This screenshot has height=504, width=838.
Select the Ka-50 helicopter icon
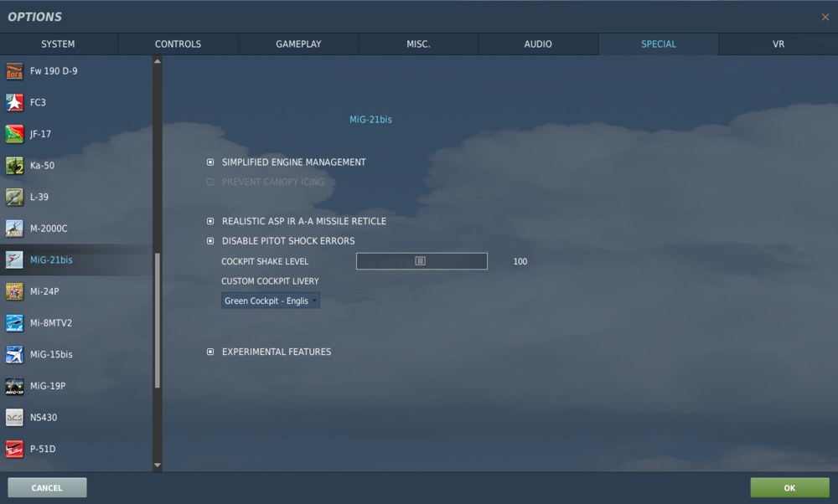[13, 165]
